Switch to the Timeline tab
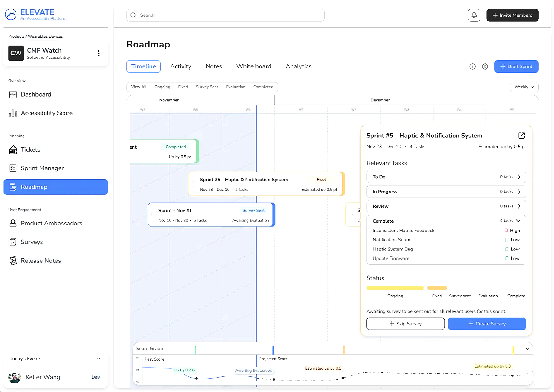The image size is (554, 392). (144, 66)
